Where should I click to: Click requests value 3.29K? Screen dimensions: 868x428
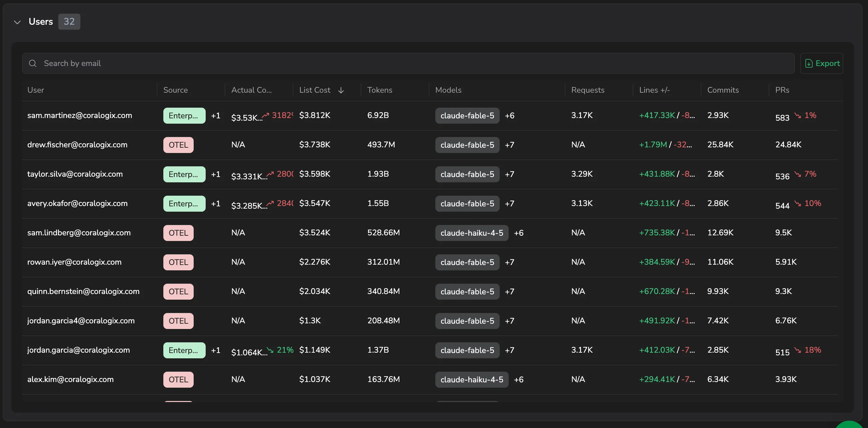pyautogui.click(x=582, y=174)
